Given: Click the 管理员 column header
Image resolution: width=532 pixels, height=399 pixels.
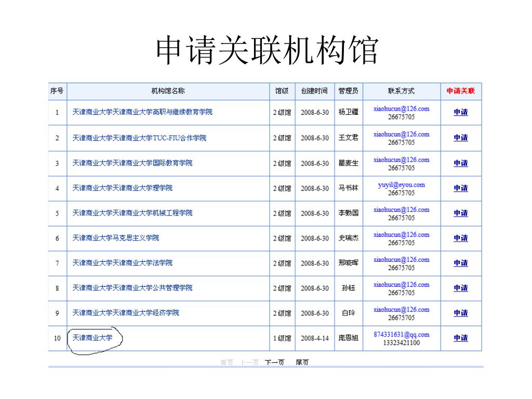Looking at the screenshot, I should pos(349,91).
